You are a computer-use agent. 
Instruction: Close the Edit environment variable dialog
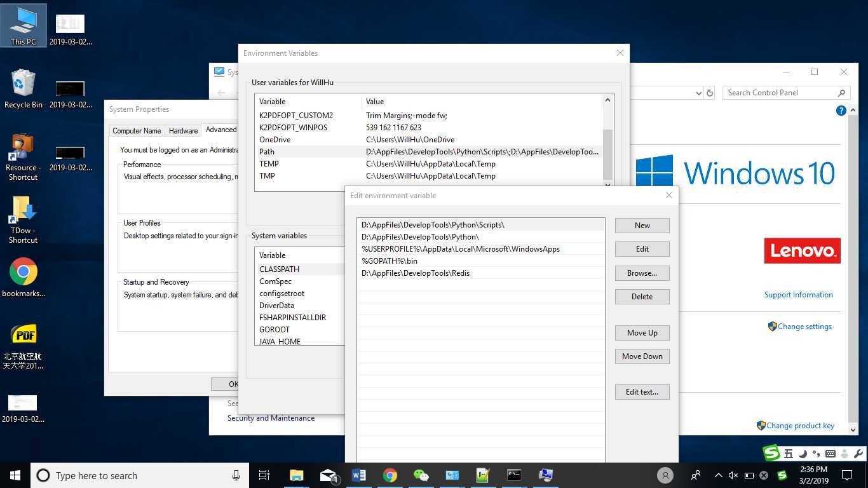coord(668,196)
